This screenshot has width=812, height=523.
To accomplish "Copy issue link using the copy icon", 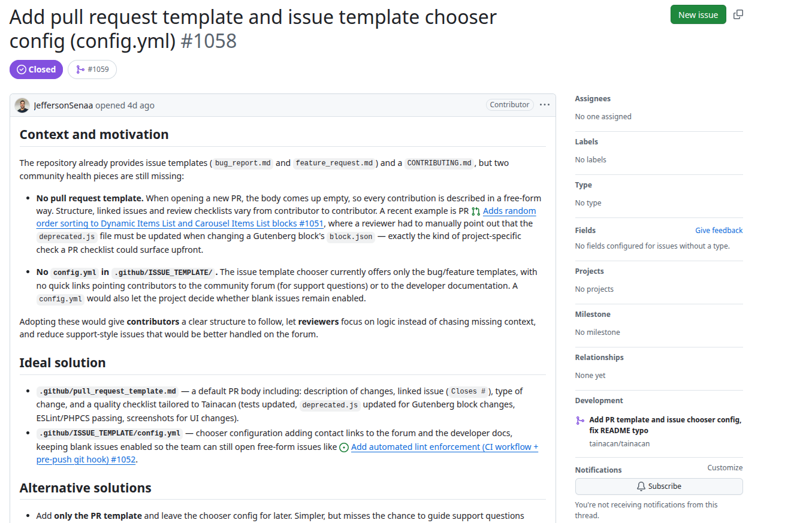I will tap(738, 14).
